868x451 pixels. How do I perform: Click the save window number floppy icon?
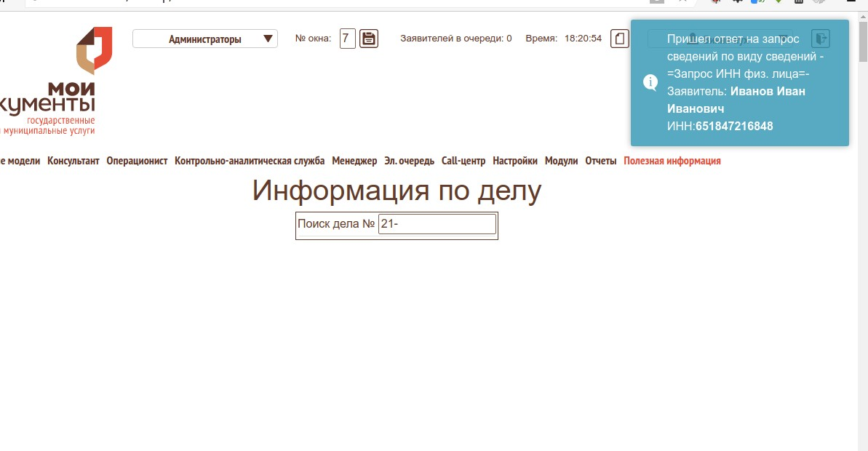369,39
